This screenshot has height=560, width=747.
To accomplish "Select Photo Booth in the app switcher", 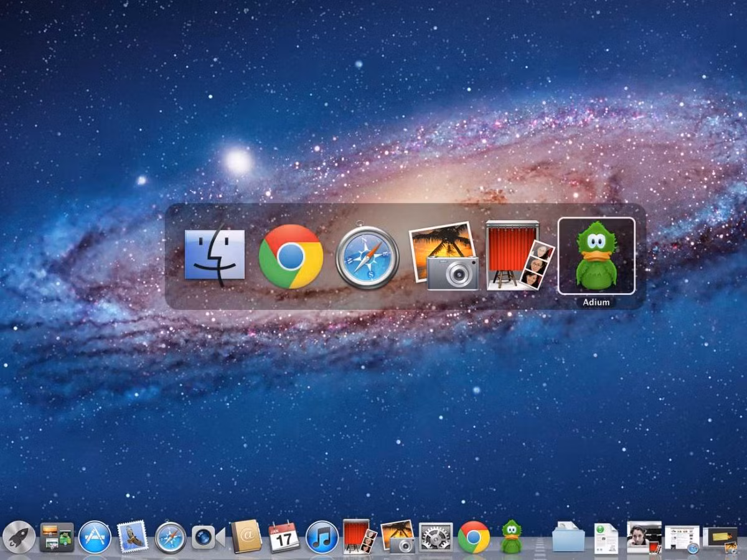I will pyautogui.click(x=520, y=255).
